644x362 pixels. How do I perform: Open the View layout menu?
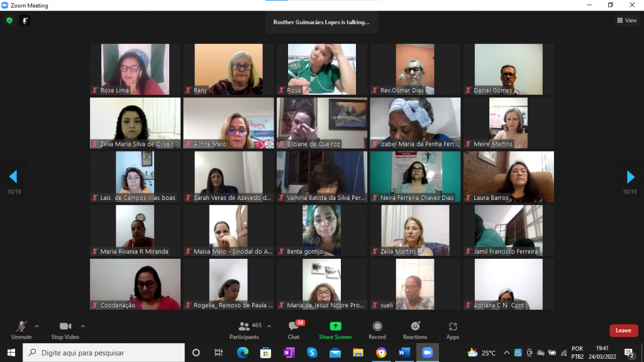pyautogui.click(x=626, y=21)
